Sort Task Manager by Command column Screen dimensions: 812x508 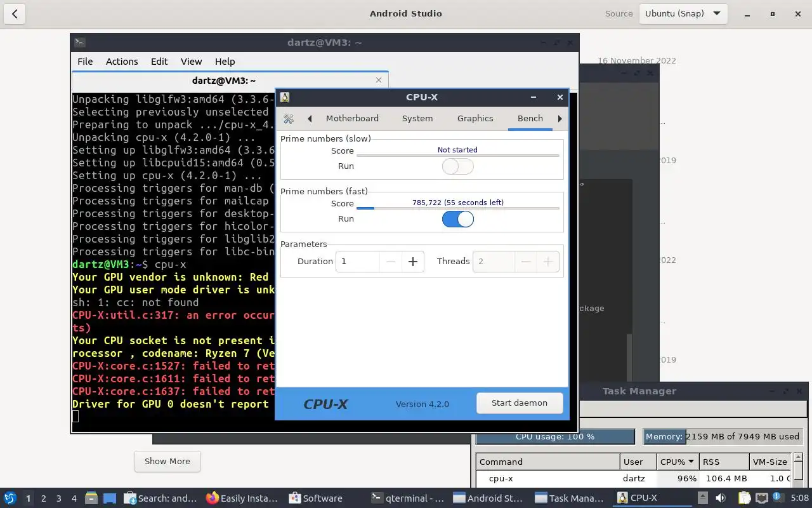pyautogui.click(x=548, y=462)
